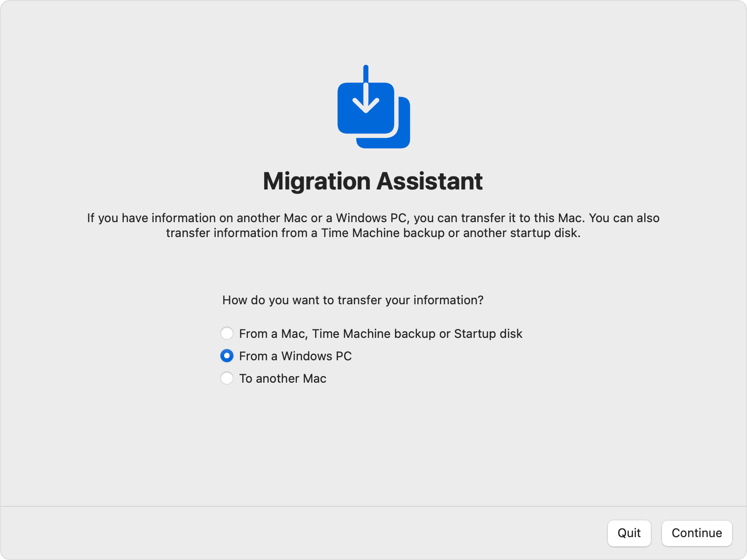Select the 'From a Windows PC' radio button
The width and height of the screenshot is (747, 560).
[x=227, y=356]
